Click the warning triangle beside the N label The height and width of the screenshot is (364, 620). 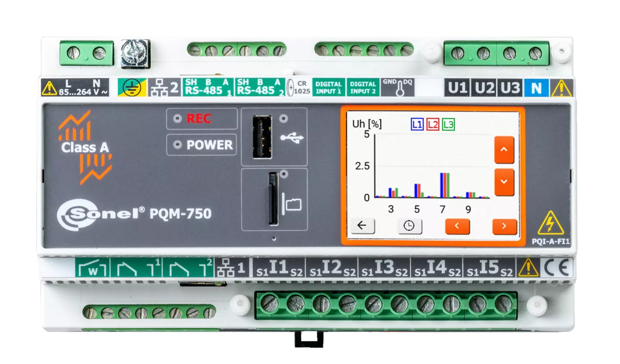(x=561, y=89)
